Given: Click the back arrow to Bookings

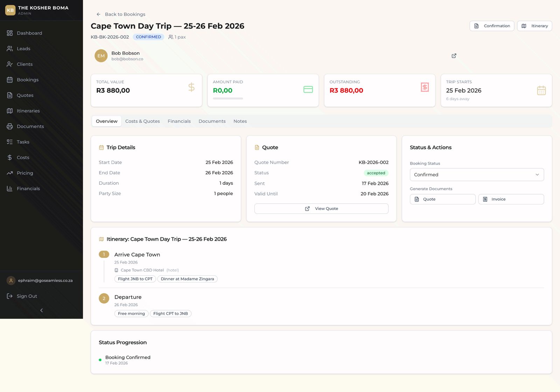Looking at the screenshot, I should [x=98, y=14].
